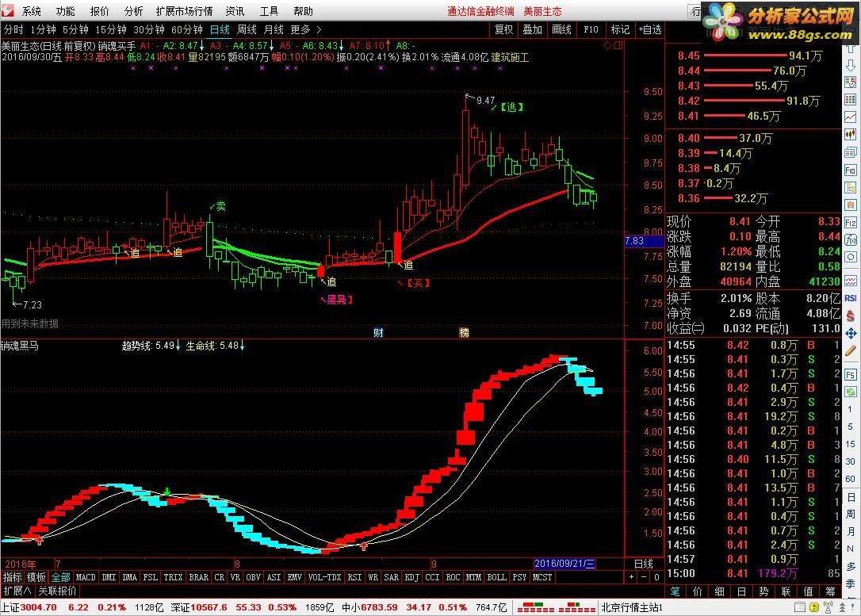Click the antenna signal icon in status bar
The height and width of the screenshot is (616, 861).
(828, 608)
